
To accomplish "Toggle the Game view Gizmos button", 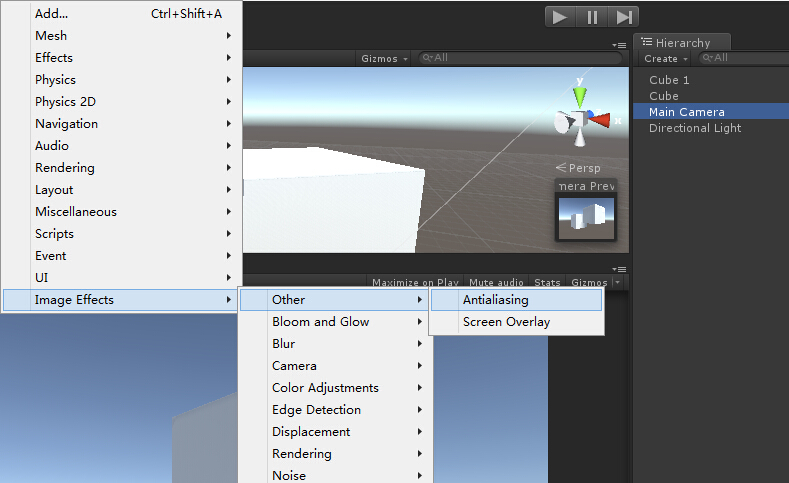I will [589, 282].
